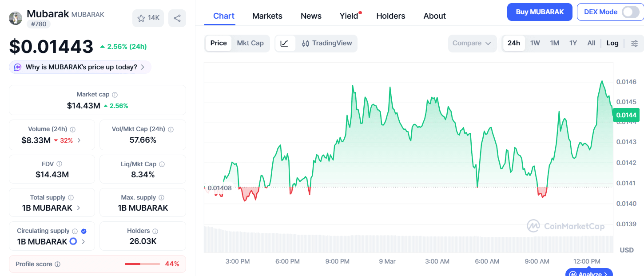Switch chart to Mkt Cap view
Screen dimensions: 644x276
[250, 43]
